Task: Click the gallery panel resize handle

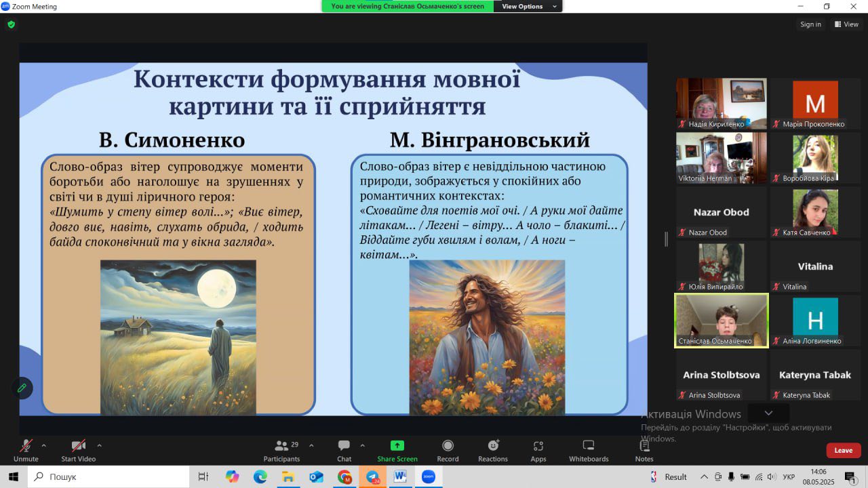Action: [x=666, y=239]
